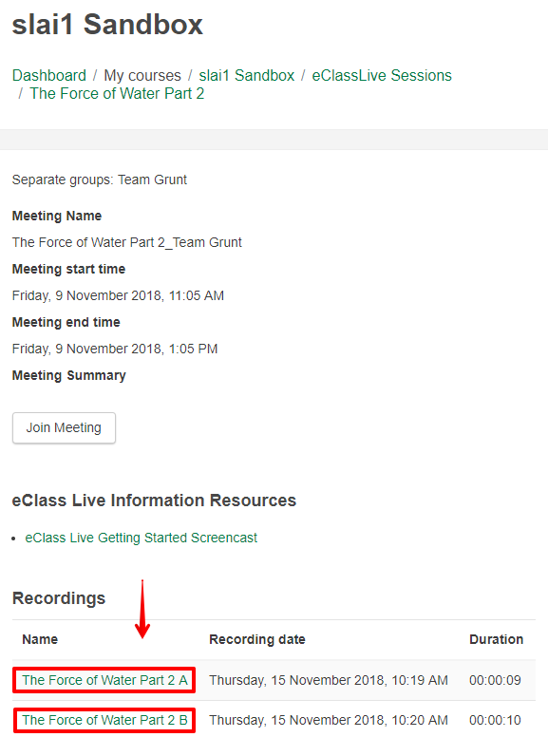Select the My courses breadcrumb item
The height and width of the screenshot is (756, 548).
click(142, 76)
